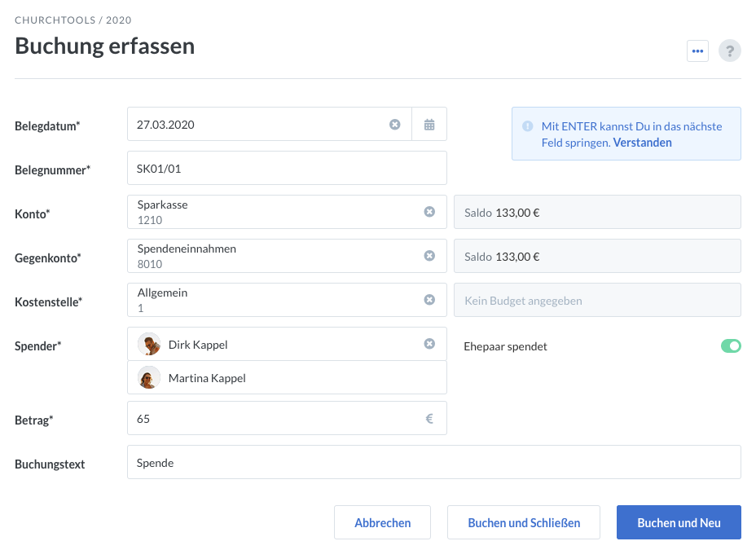The image size is (756, 550).
Task: Remove the Spendeneinnahmen Gegenkonto selection
Action: coord(429,256)
